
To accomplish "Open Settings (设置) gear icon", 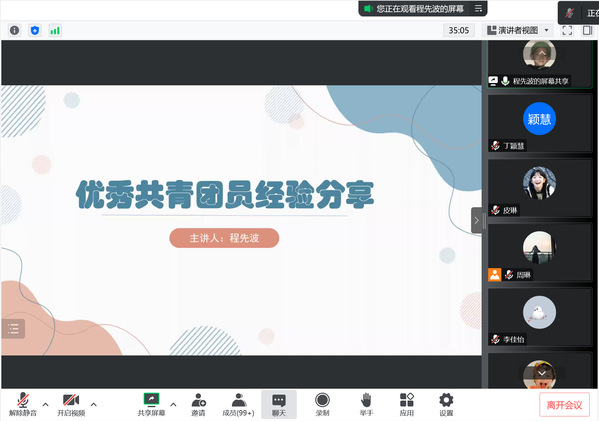I will click(x=446, y=405).
